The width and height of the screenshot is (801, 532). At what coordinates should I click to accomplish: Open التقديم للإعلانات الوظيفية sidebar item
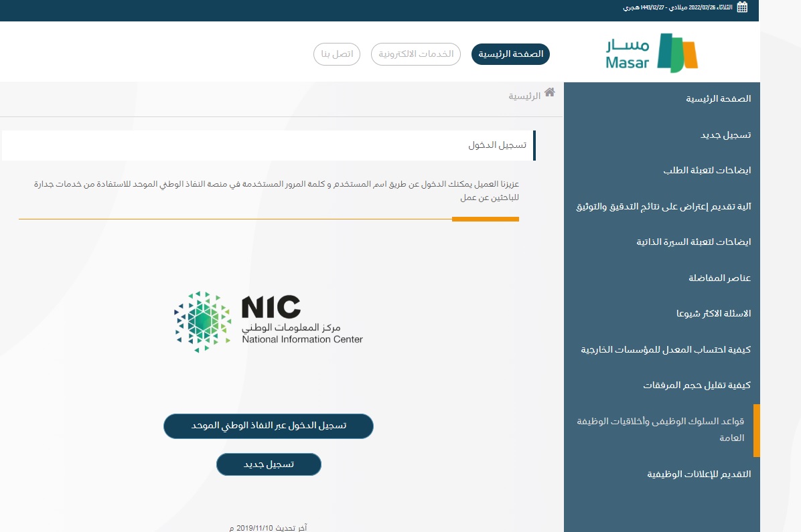click(x=699, y=474)
